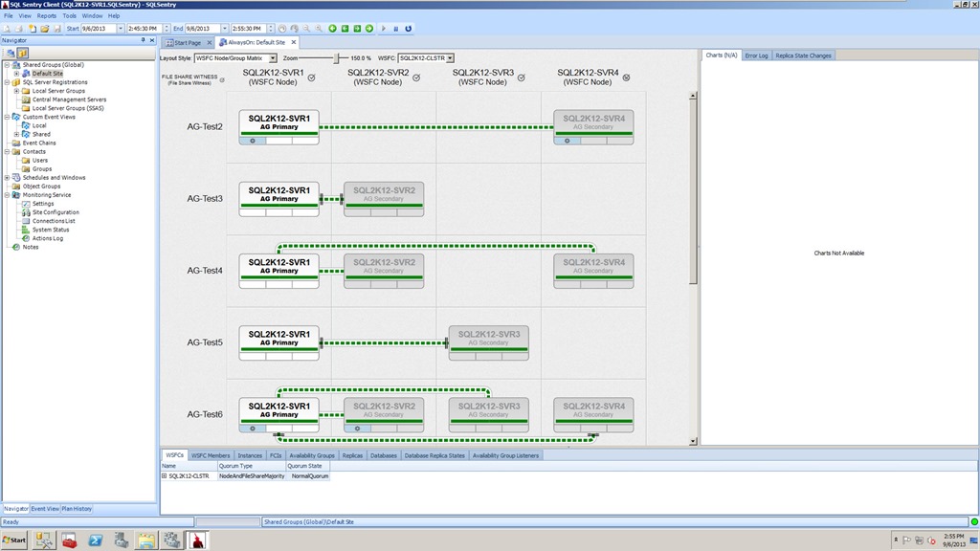Open Connections List in Monitoring Service
Viewport: 980px width, 551px height.
click(54, 221)
